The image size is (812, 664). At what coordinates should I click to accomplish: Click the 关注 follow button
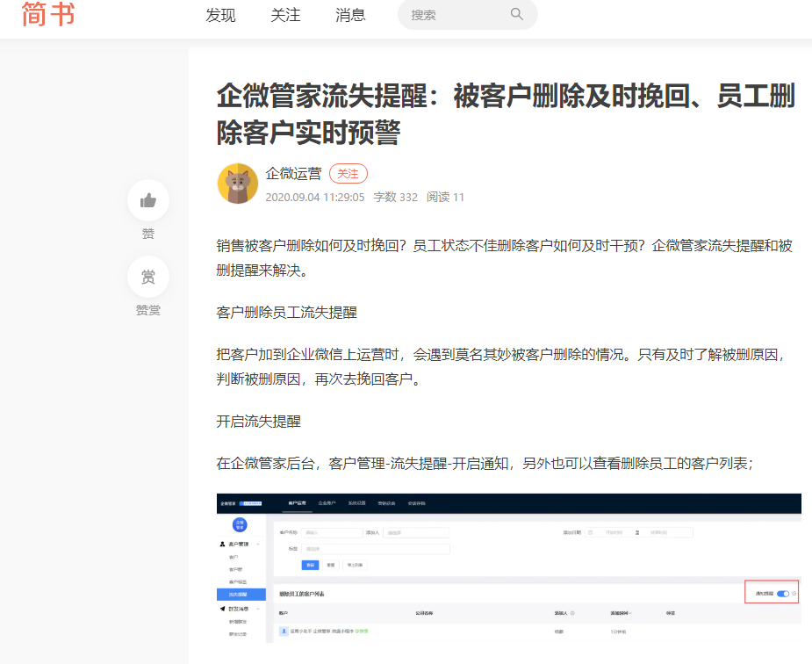click(x=348, y=173)
